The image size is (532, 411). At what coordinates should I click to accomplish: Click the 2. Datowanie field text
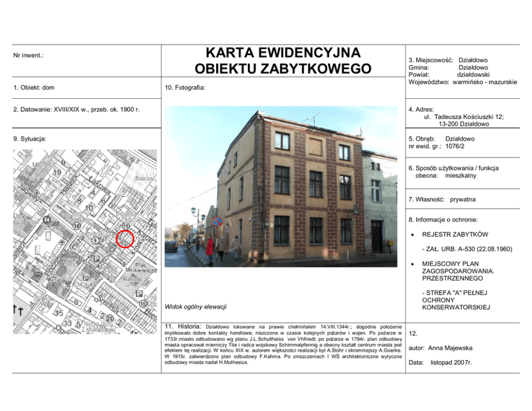point(77,109)
